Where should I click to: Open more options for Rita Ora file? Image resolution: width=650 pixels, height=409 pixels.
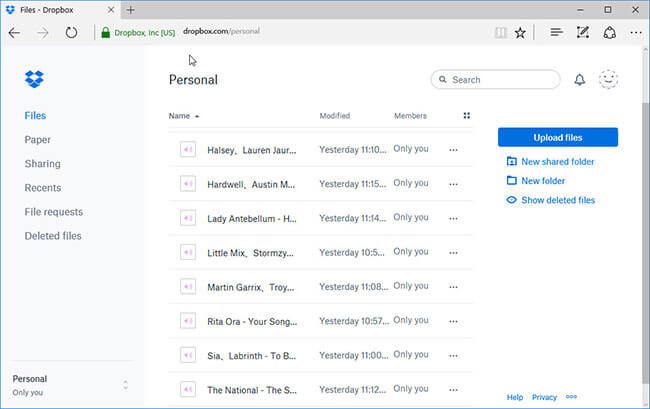click(x=453, y=321)
